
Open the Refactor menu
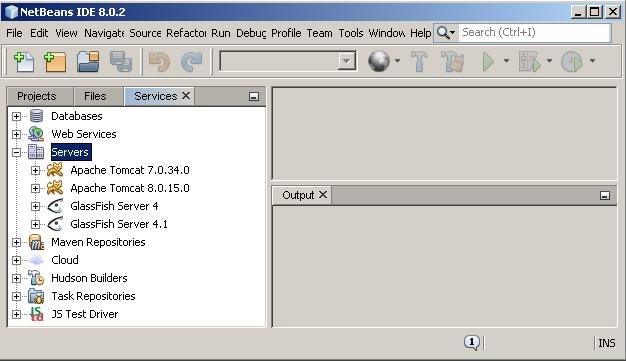click(x=186, y=33)
